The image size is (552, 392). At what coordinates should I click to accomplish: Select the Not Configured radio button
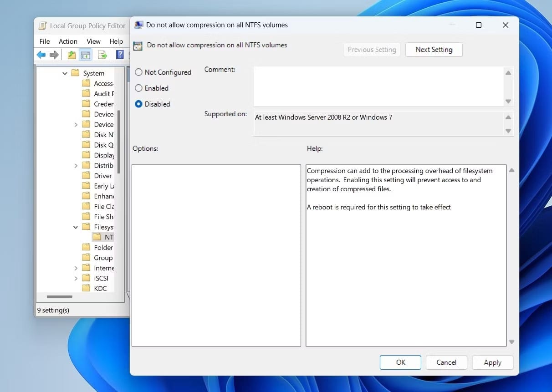point(138,72)
